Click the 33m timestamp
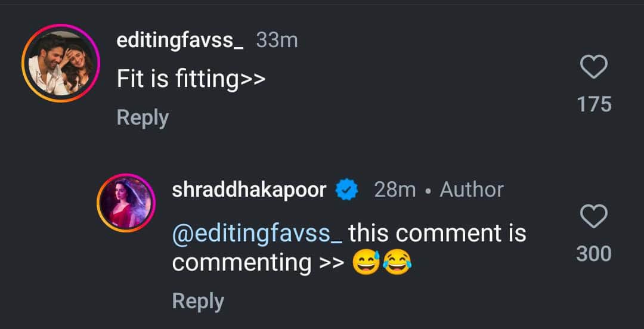The height and width of the screenshot is (329, 644). pyautogui.click(x=277, y=41)
